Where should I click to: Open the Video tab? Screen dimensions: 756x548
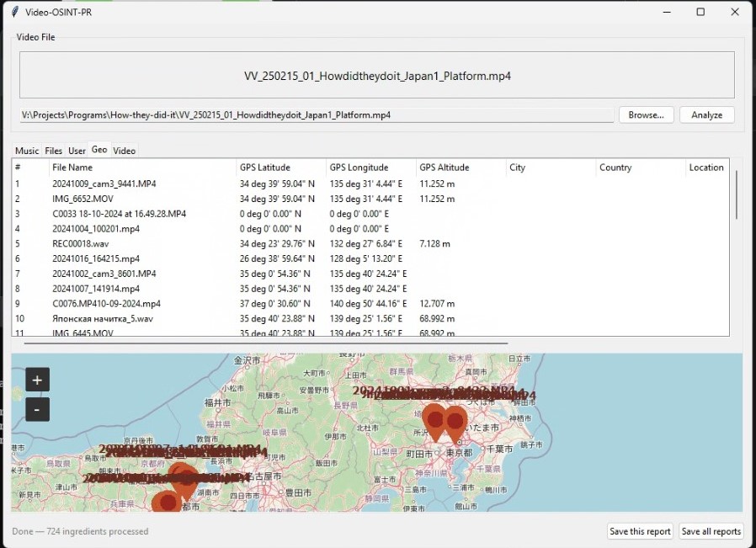point(124,150)
